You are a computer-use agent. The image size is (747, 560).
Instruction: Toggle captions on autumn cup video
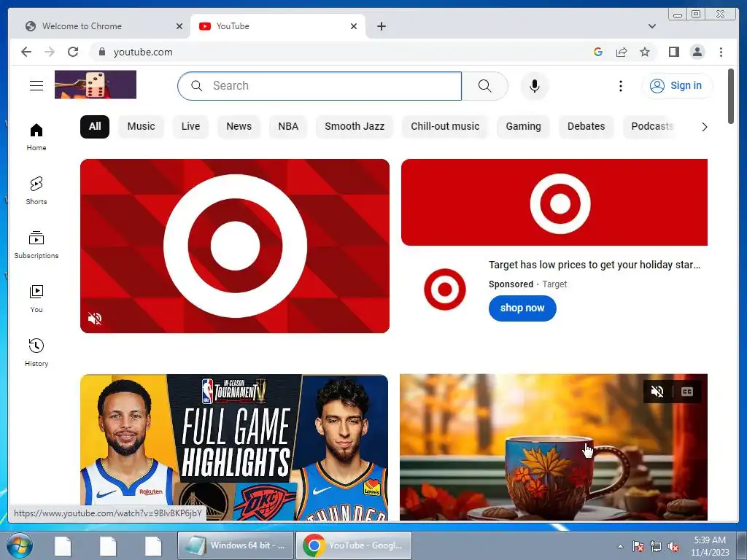(687, 392)
